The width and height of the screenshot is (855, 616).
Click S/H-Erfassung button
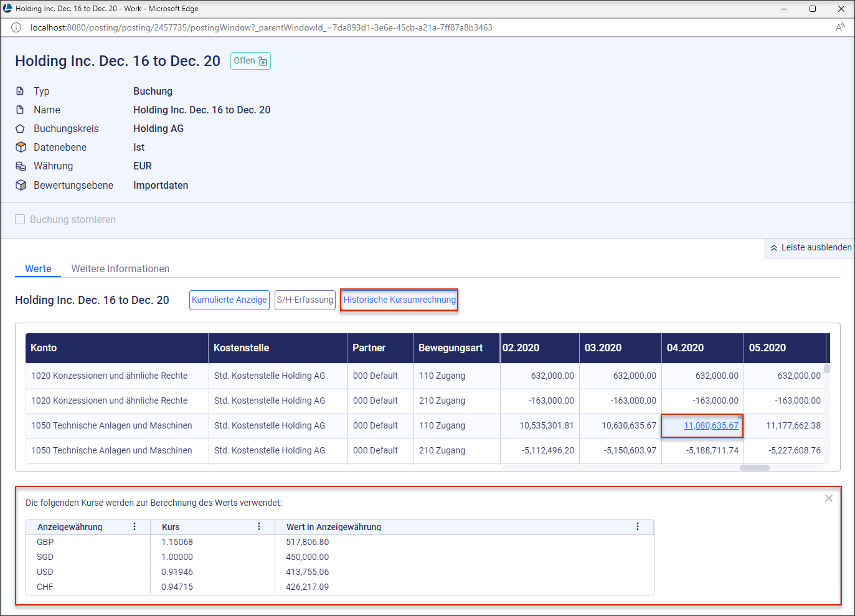point(305,300)
